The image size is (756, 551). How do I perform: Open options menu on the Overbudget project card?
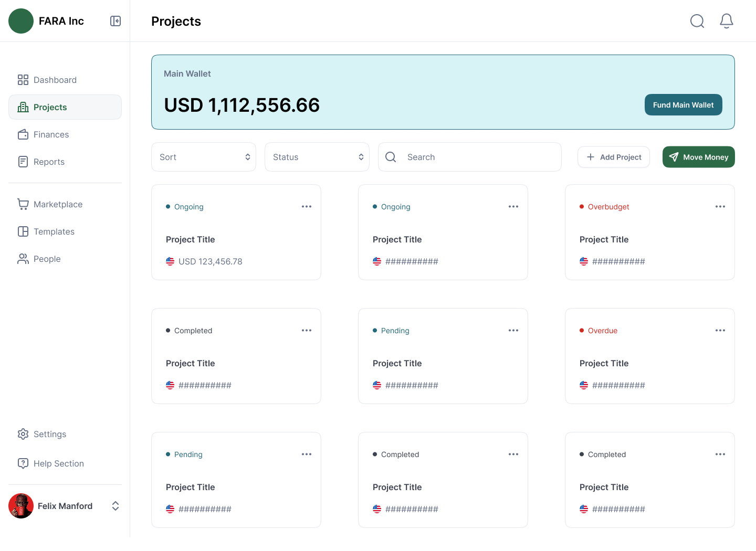[720, 207]
